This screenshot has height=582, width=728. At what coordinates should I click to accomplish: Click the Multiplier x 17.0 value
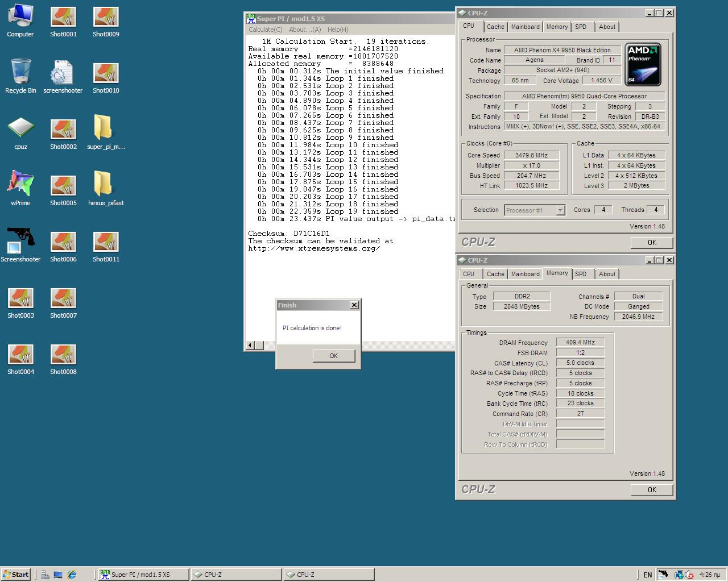pyautogui.click(x=532, y=165)
